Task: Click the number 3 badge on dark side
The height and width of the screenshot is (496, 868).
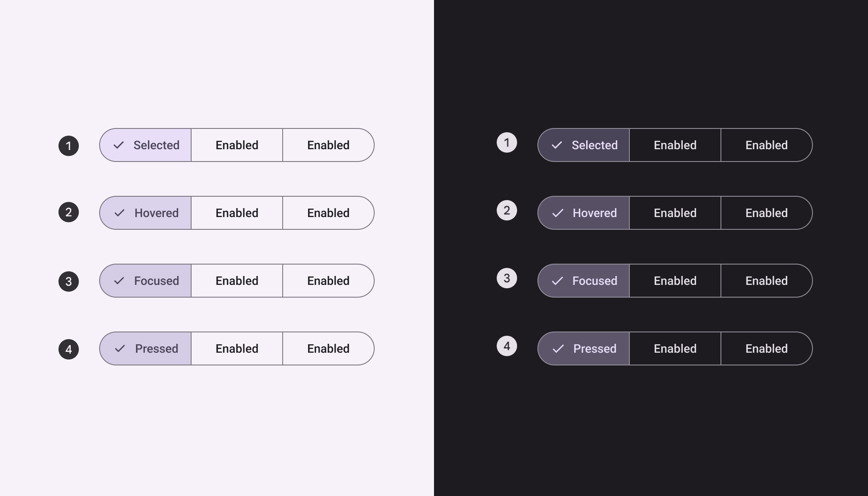Action: point(507,278)
